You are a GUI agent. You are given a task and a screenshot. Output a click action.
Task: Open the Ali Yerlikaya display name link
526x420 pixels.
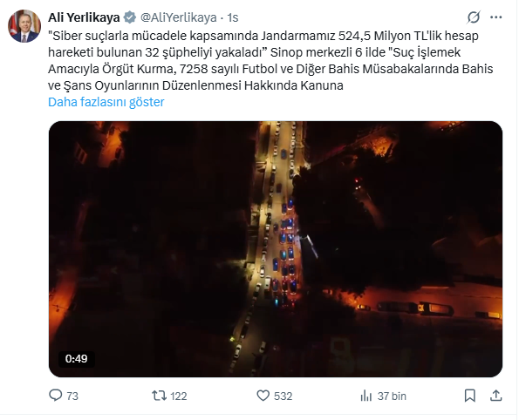(x=84, y=17)
